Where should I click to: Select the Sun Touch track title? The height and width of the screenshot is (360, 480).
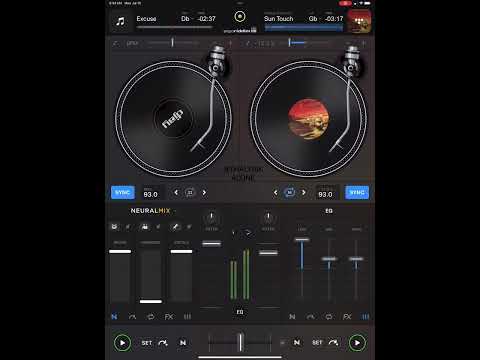pyautogui.click(x=279, y=19)
